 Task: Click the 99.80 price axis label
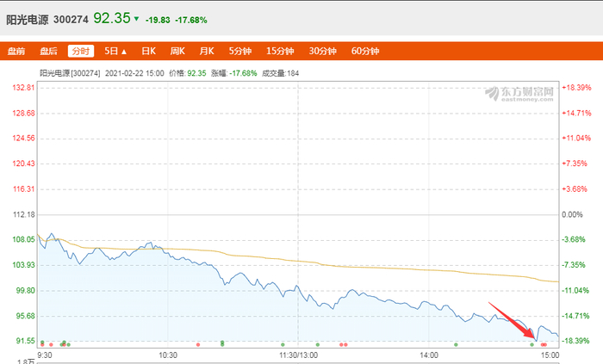pyautogui.click(x=25, y=291)
